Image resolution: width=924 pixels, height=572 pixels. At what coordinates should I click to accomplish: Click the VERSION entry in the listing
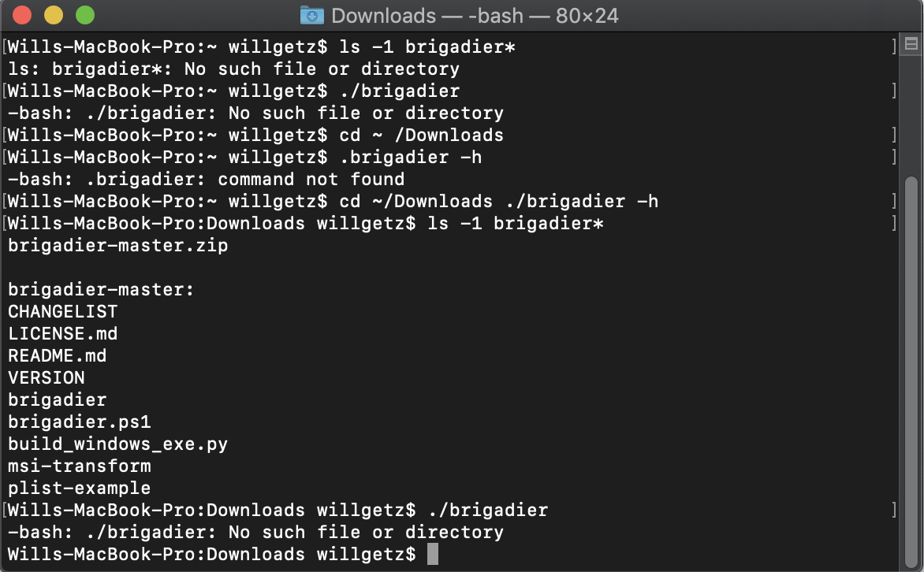[47, 377]
